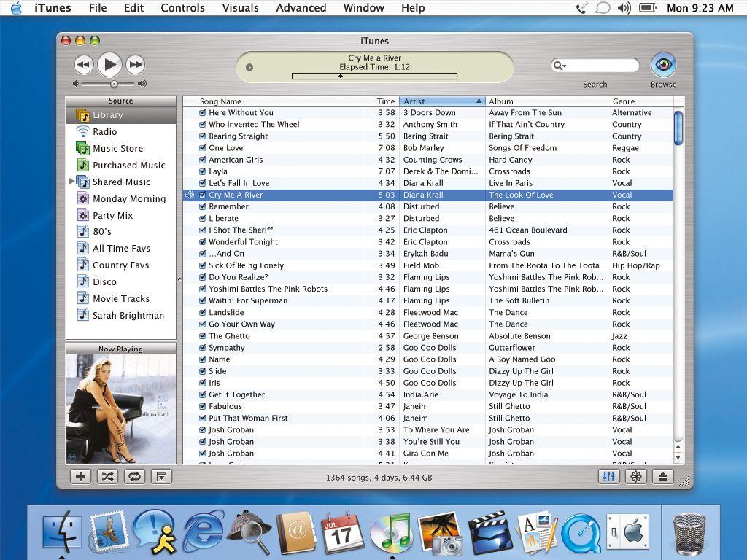The height and width of the screenshot is (560, 747).
Task: Open the equalizer button
Action: coord(608,476)
